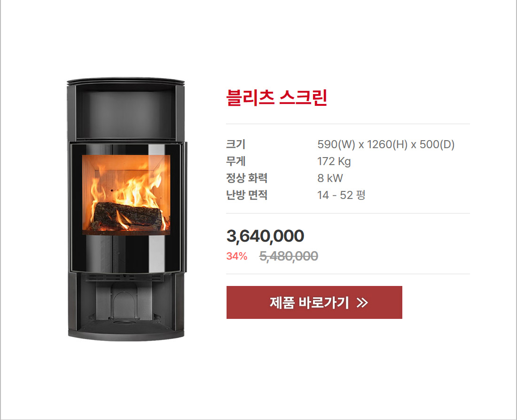The width and height of the screenshot is (517, 420).
Task: Open the 블리츠 스크린 product title
Action: (x=277, y=98)
